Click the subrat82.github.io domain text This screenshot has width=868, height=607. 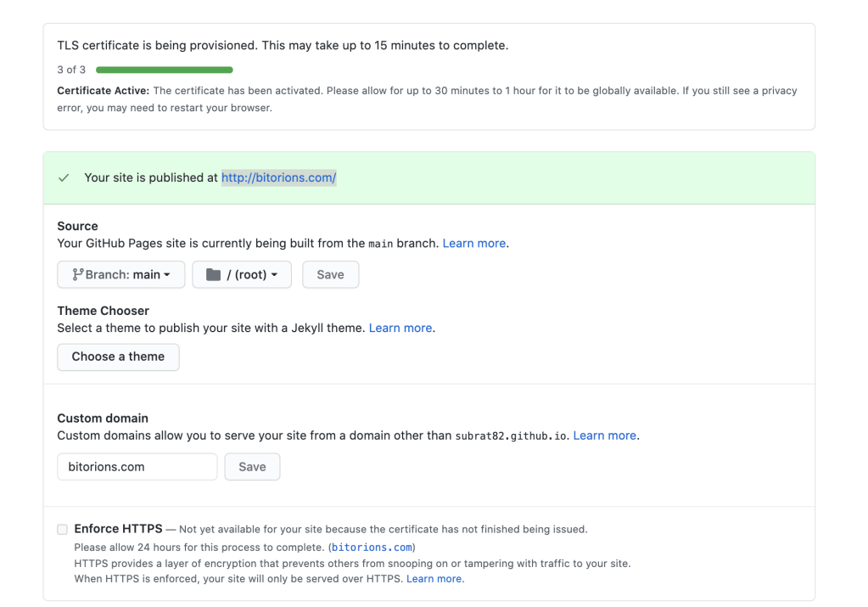click(512, 436)
